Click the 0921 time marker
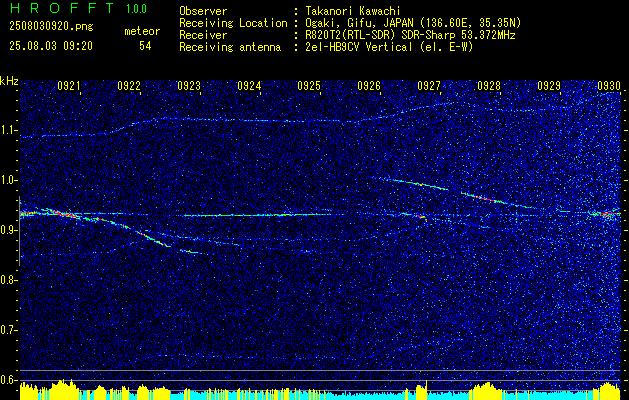629x400 pixels. 69,85
